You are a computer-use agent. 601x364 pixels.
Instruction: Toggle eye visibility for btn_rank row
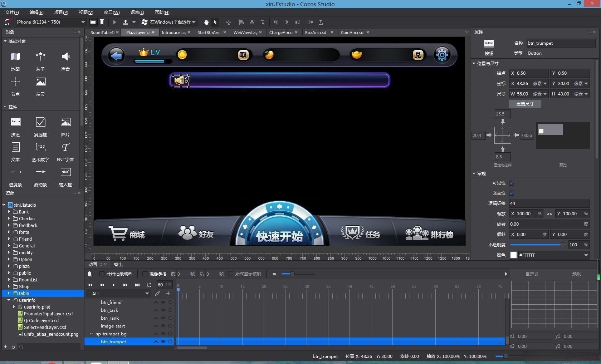click(163, 318)
